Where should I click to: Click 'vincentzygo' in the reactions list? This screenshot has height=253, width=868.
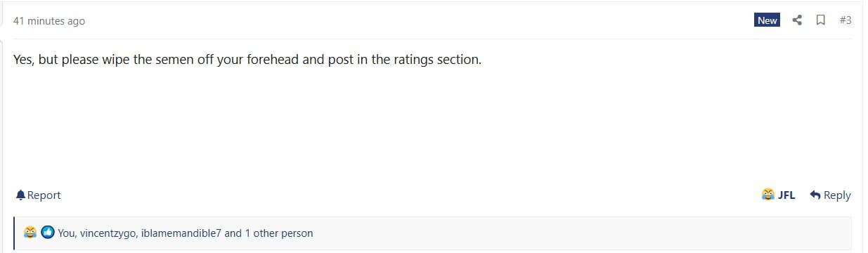click(x=108, y=233)
